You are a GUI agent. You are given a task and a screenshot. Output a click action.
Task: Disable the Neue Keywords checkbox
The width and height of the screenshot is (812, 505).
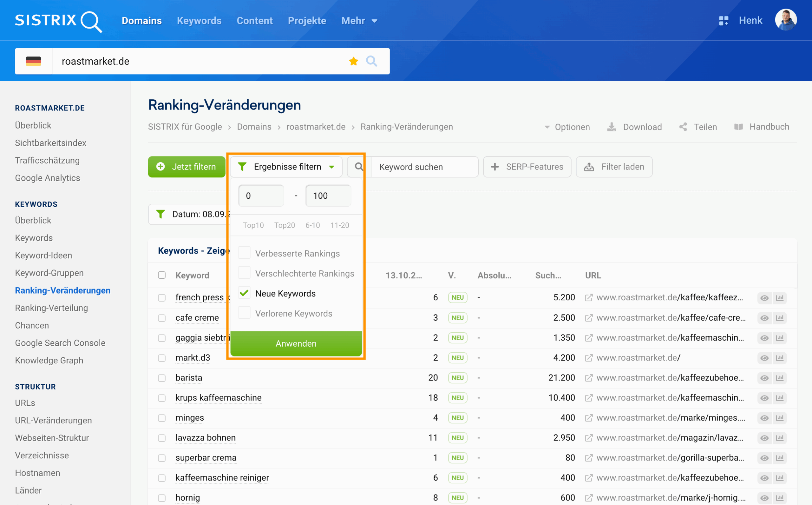click(x=244, y=293)
